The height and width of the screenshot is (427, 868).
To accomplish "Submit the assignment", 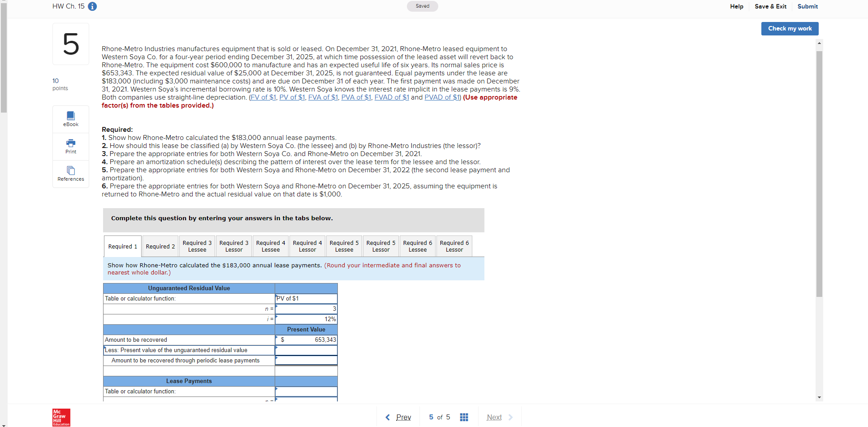I will (x=808, y=6).
